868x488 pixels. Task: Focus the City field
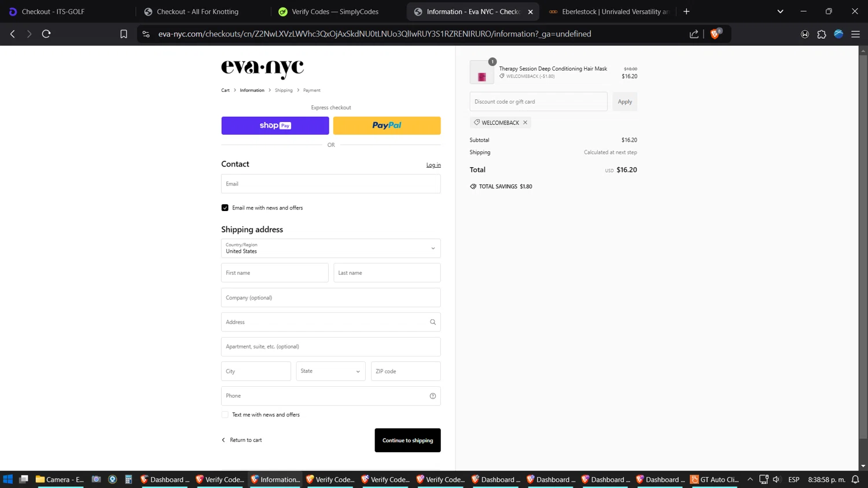tap(256, 371)
